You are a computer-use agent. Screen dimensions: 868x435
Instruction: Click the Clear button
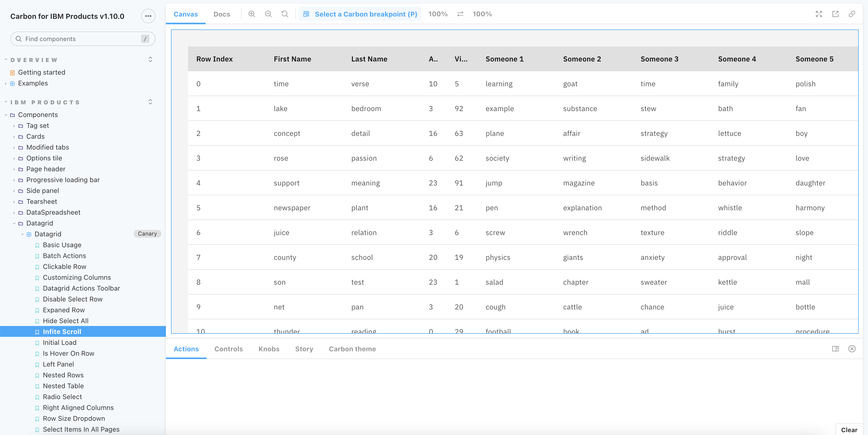(848, 430)
